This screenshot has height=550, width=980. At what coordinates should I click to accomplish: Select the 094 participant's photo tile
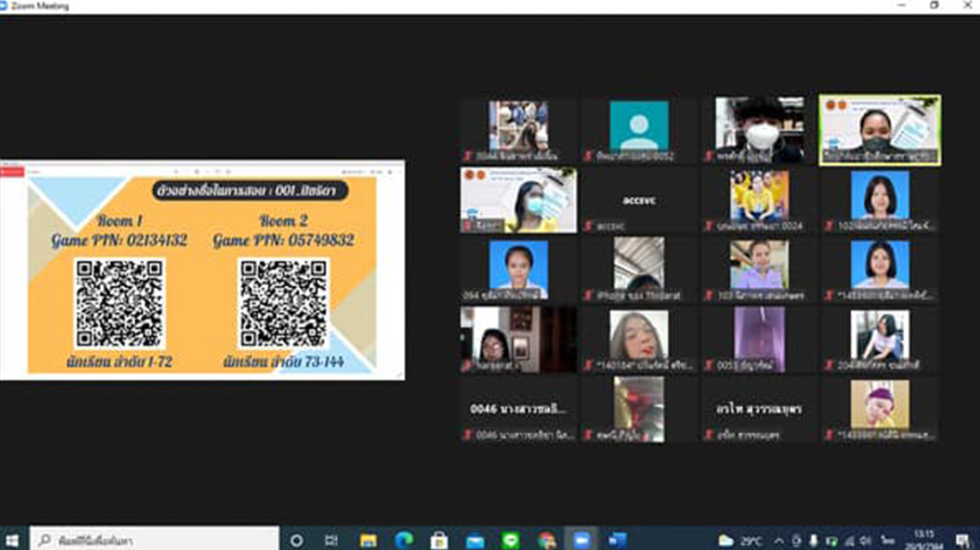coord(518,270)
